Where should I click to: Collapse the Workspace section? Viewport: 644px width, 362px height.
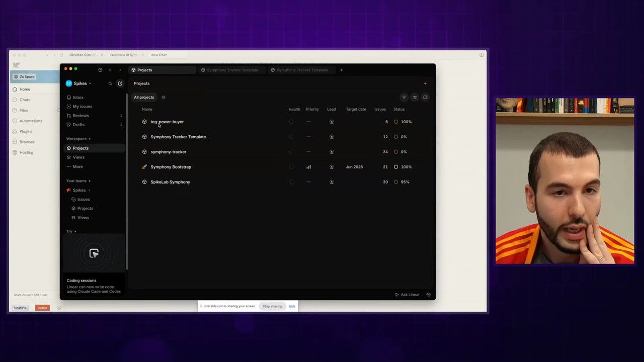click(78, 139)
